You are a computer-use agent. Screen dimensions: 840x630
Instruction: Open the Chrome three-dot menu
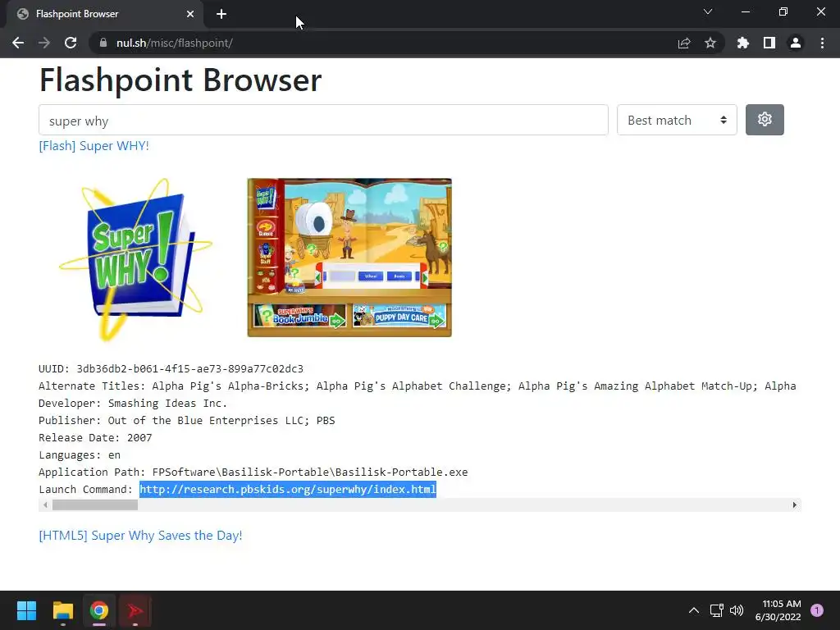click(822, 43)
